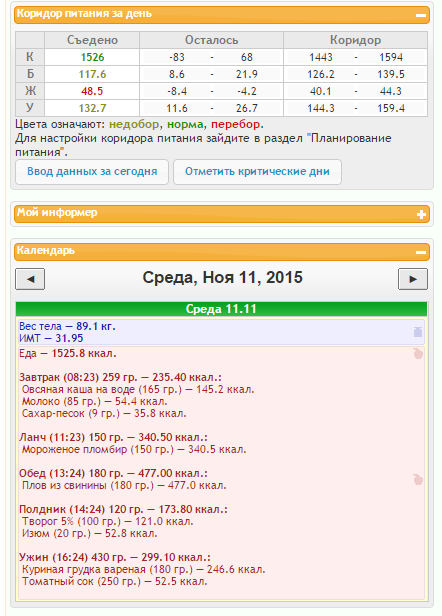Collapse the Коридор питания за день panel

coord(421,15)
